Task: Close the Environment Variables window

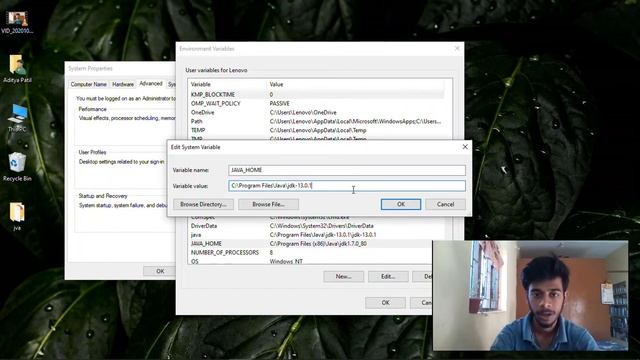Action: 457,48
